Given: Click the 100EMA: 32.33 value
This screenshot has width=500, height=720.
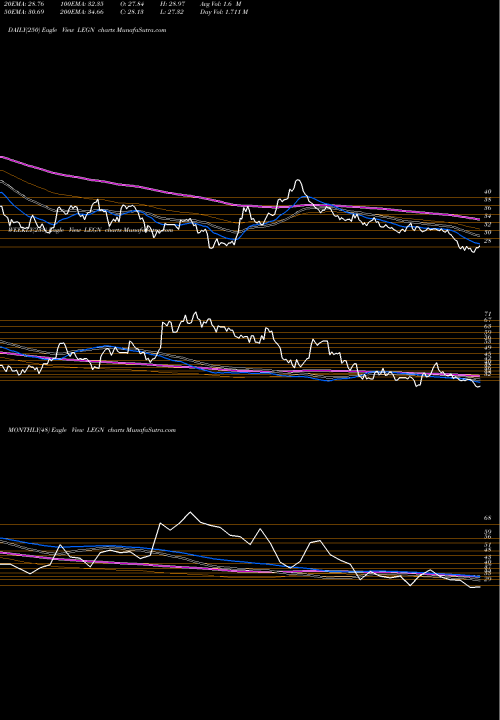Looking at the screenshot, I should tap(84, 4).
